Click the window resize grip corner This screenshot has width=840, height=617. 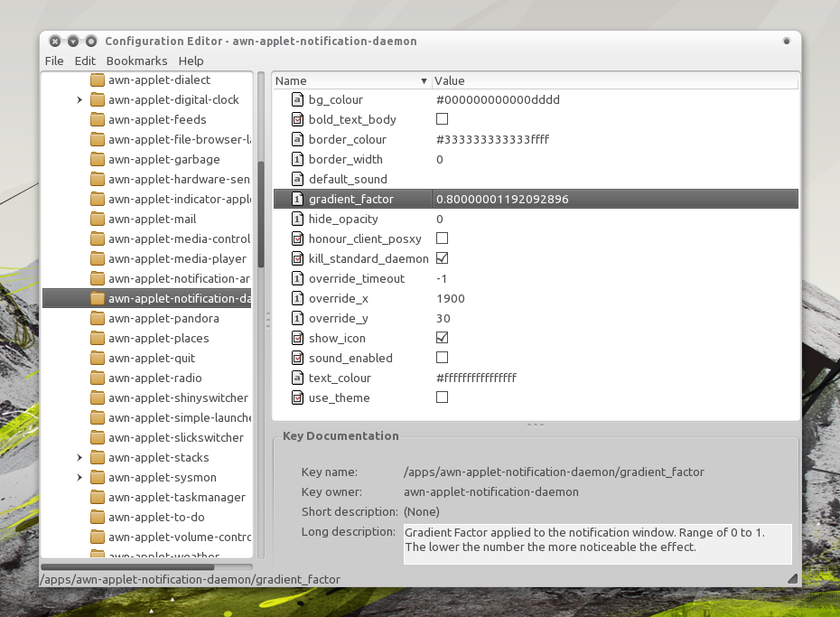point(793,578)
